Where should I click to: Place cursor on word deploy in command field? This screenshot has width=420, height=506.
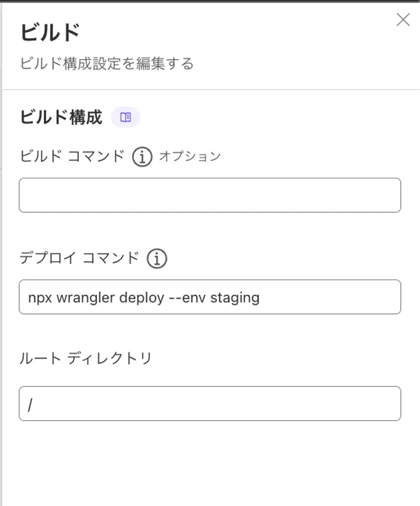[x=142, y=298]
